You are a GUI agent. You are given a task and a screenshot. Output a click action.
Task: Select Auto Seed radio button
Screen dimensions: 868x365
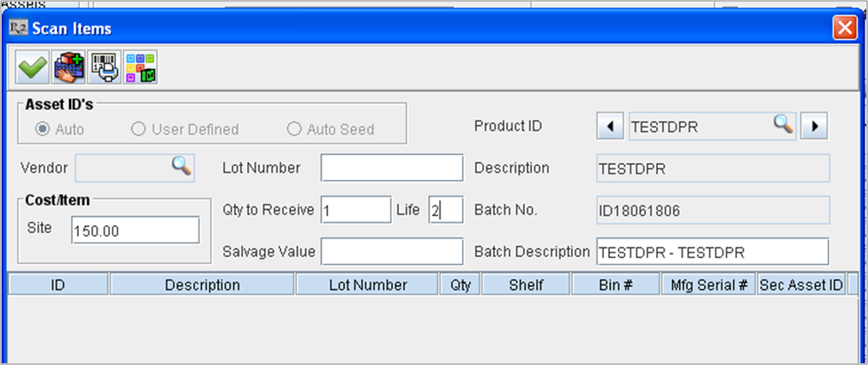point(294,129)
